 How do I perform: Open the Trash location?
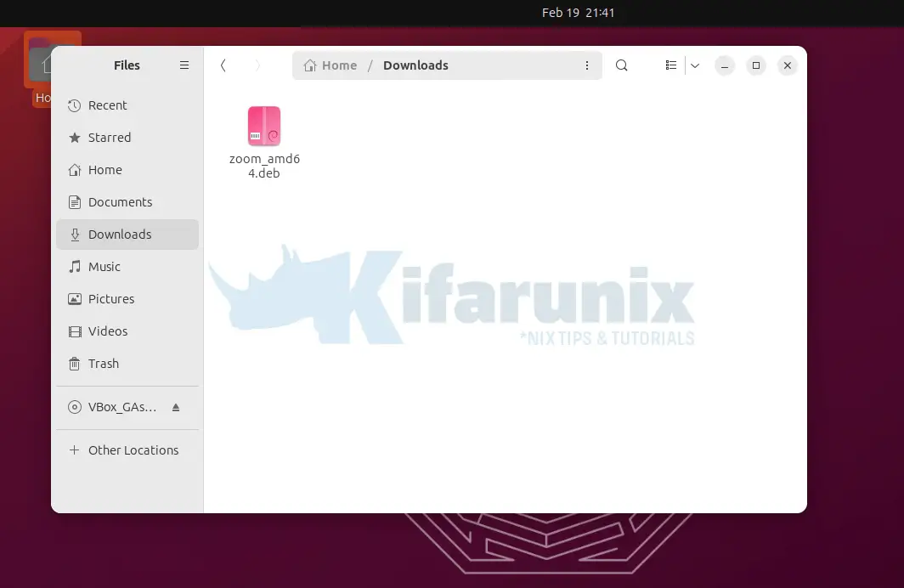tap(103, 364)
